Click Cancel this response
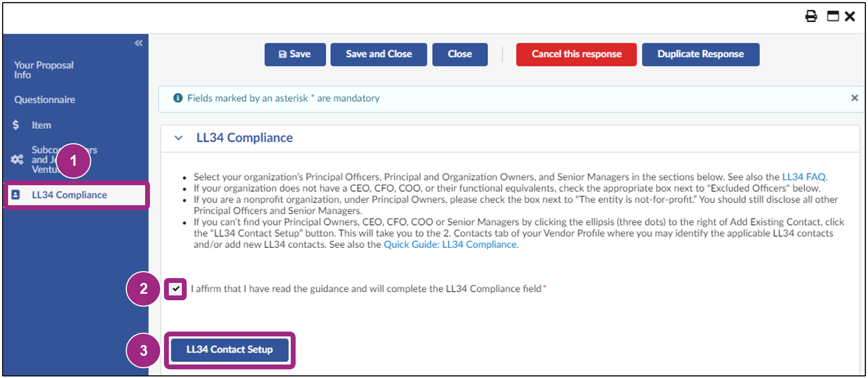This screenshot has width=868, height=378. click(x=576, y=55)
